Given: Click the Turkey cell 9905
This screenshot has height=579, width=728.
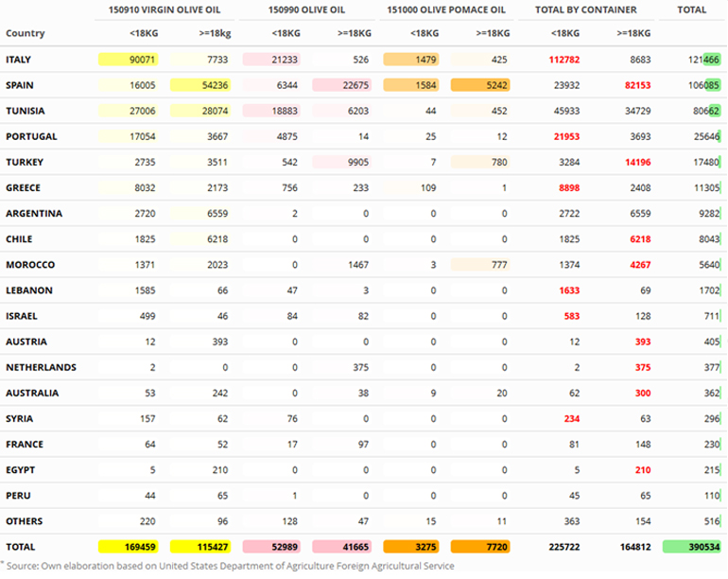Looking at the screenshot, I should (x=341, y=162).
